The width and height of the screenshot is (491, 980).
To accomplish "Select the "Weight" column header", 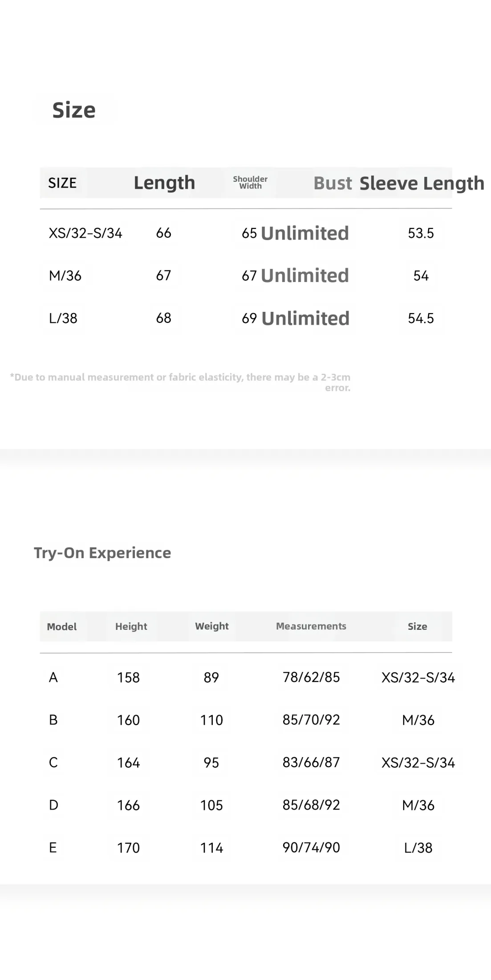I will click(212, 626).
